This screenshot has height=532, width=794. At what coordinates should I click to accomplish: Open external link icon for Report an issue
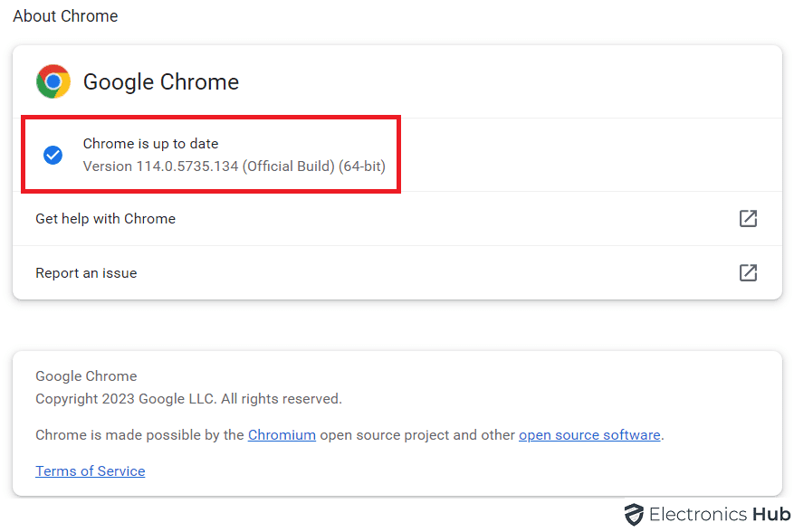click(x=748, y=272)
